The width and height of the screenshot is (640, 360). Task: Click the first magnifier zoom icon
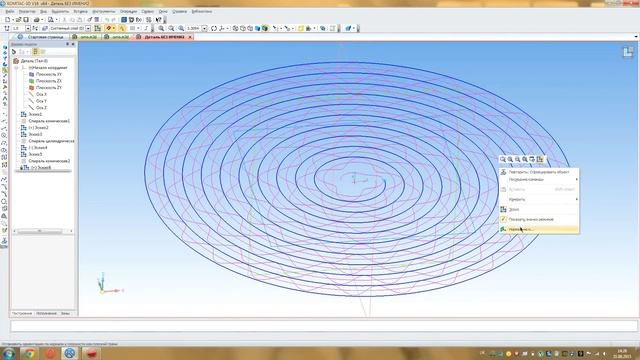(161, 28)
